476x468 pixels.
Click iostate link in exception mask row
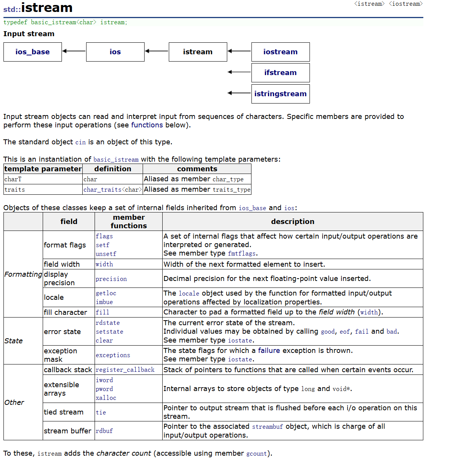pos(240,359)
